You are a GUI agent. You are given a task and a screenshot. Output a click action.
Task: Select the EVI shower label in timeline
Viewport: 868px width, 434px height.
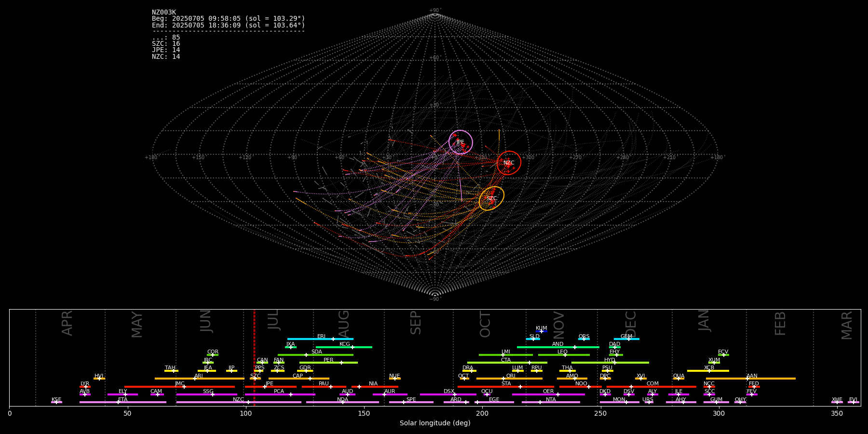click(853, 400)
